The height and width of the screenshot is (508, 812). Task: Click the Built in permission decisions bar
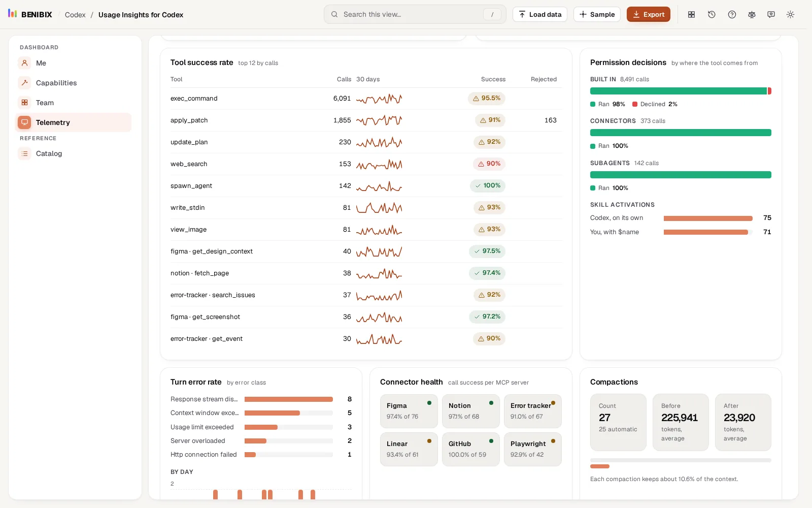(x=681, y=91)
